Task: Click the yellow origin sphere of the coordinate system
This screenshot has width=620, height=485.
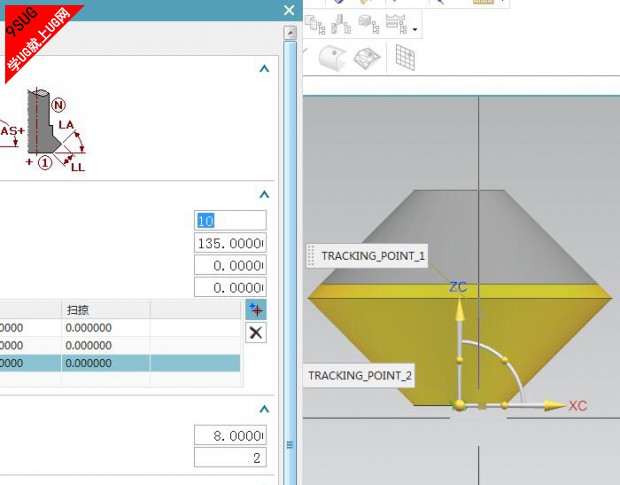Action: click(x=459, y=405)
